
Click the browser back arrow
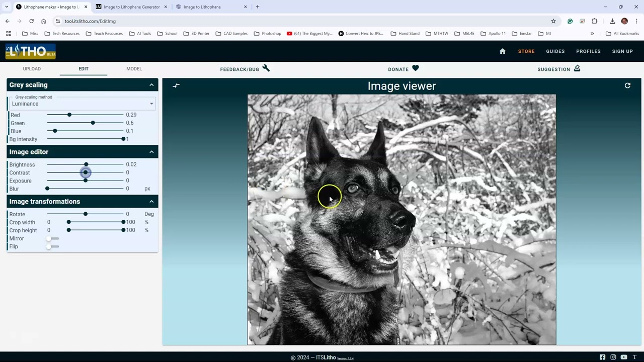pos(7,21)
